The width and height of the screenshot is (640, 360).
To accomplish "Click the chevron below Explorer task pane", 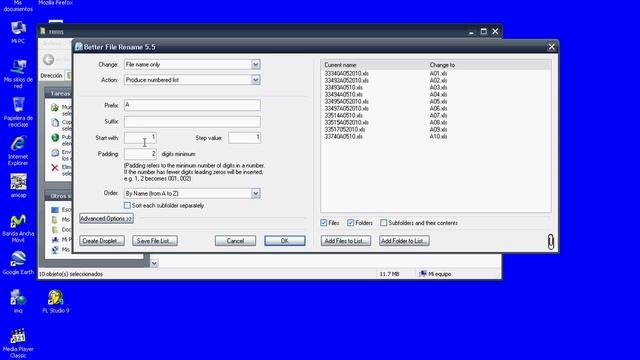I will (154, 263).
